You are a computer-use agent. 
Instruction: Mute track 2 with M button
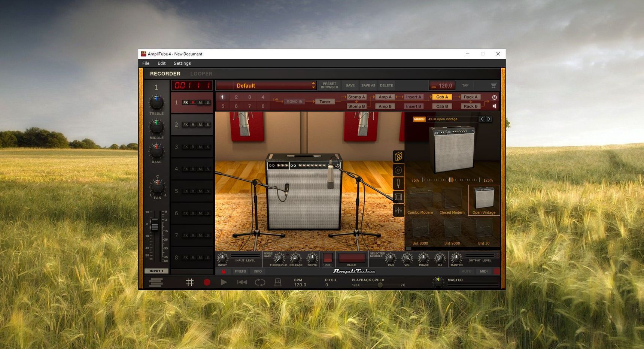click(x=200, y=125)
